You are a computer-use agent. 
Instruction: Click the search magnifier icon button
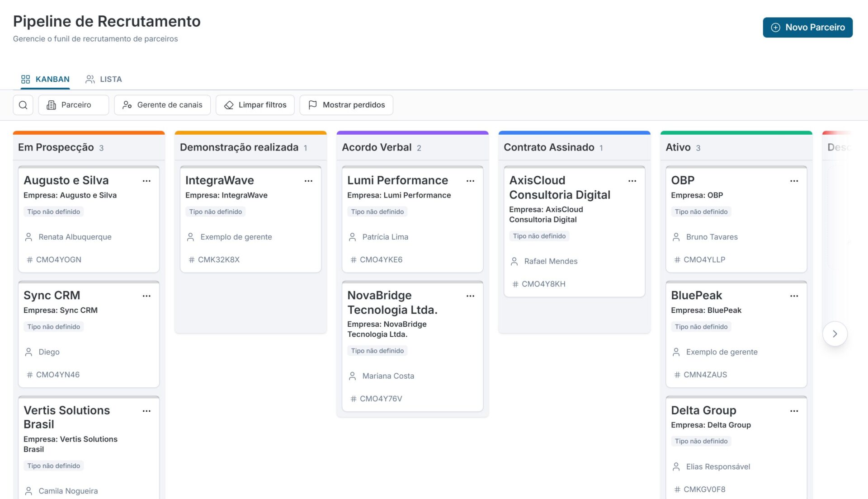coord(23,105)
